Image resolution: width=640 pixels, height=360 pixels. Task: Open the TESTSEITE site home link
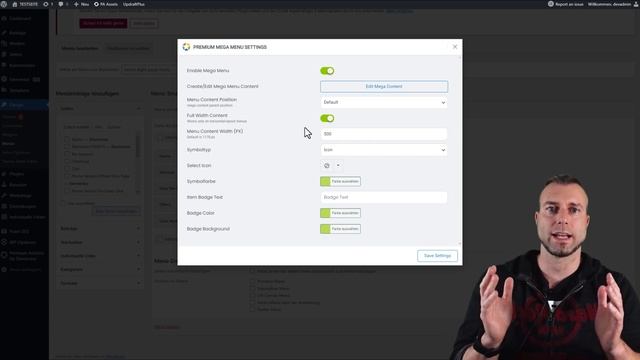25,4
